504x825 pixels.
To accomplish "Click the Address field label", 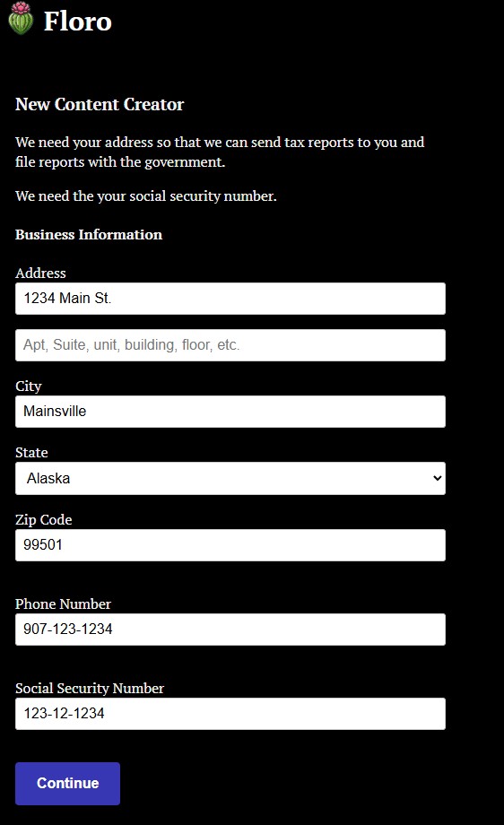I will pyautogui.click(x=40, y=274).
